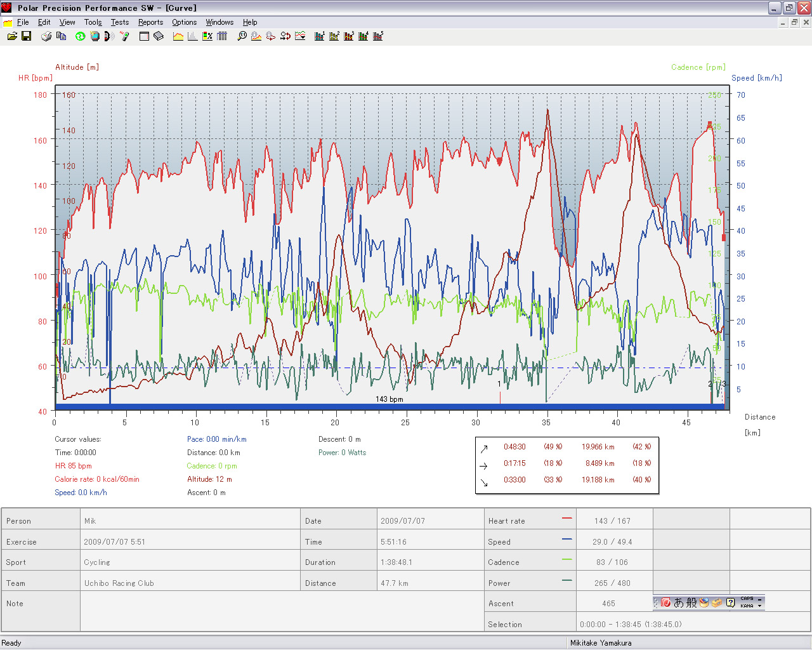
Task: Open the Reports menu
Action: click(150, 22)
